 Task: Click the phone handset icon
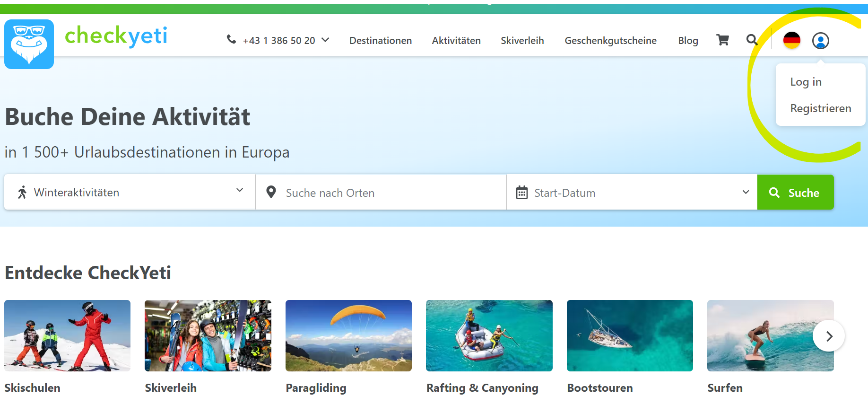click(231, 40)
